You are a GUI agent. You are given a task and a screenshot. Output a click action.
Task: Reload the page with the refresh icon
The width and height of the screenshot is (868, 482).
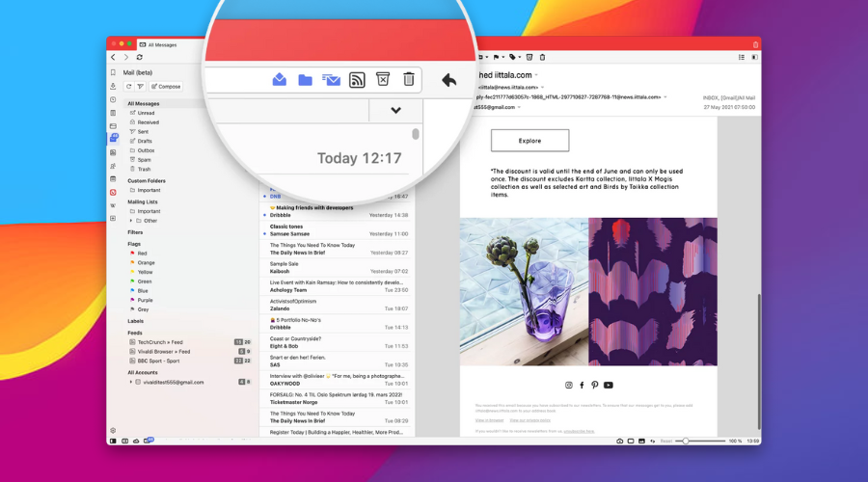(x=140, y=57)
